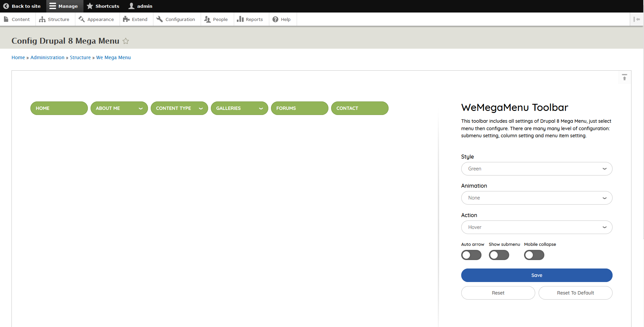Screen dimensions: 644x327
Task: Turn on the Show submenu switch
Action: click(499, 255)
